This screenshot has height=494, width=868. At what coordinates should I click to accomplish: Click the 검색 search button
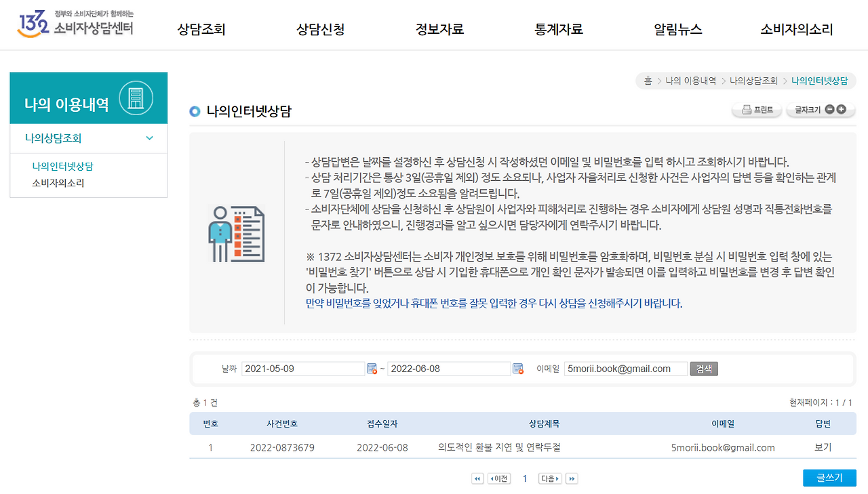point(703,368)
